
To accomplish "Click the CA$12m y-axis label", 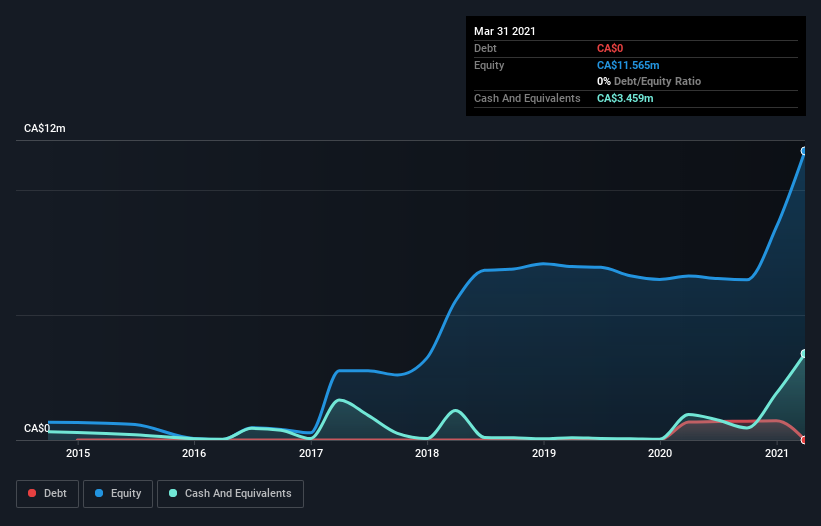I will [x=45, y=129].
